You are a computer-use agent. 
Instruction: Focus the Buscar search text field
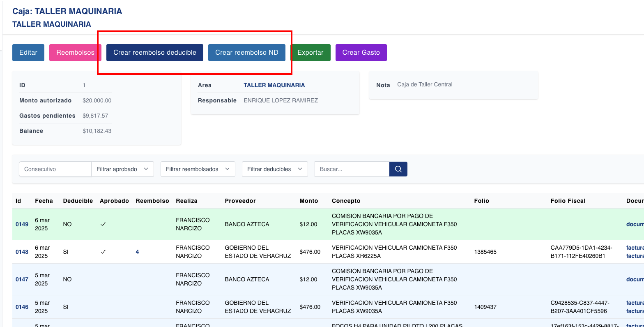[352, 169]
